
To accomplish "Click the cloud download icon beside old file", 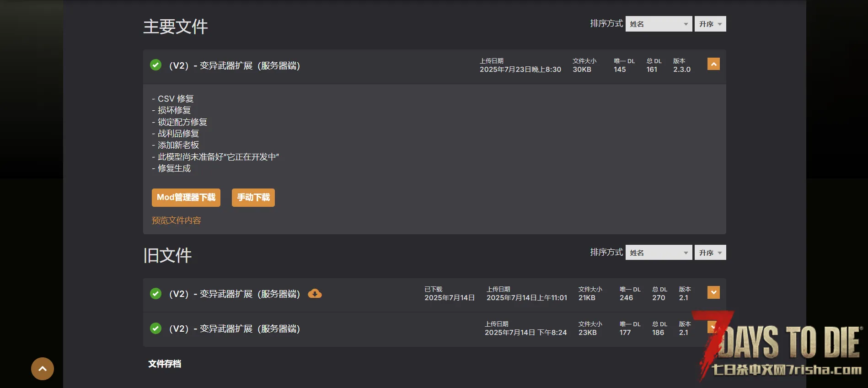I will point(315,294).
